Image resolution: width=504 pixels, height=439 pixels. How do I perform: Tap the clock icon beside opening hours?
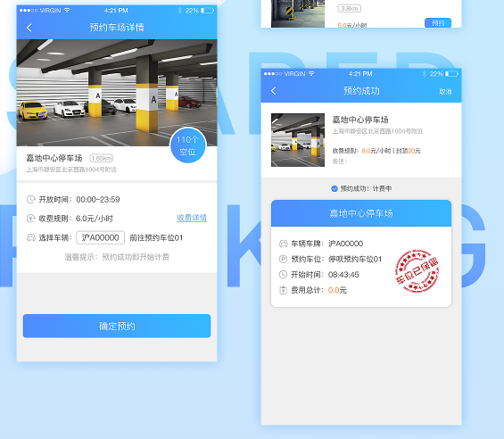(x=30, y=199)
